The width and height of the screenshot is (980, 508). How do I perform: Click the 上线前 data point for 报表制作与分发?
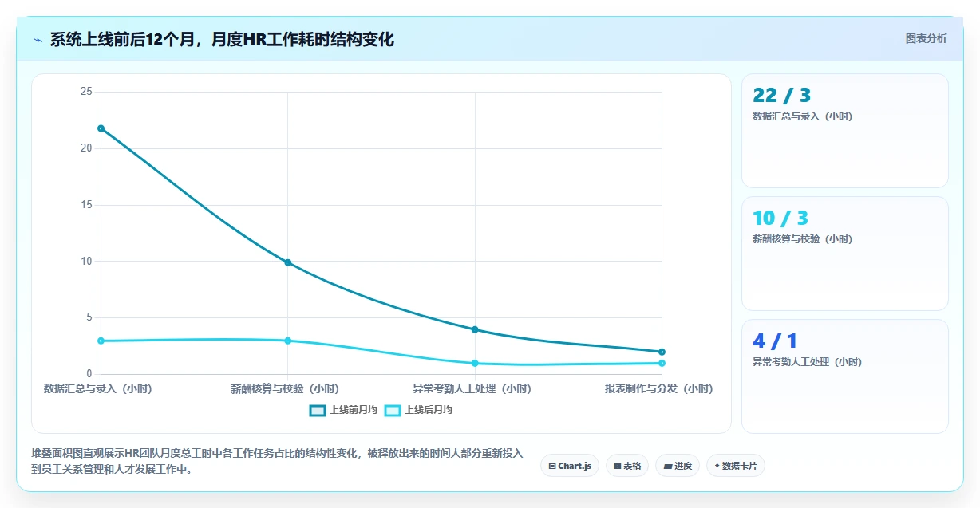click(662, 352)
